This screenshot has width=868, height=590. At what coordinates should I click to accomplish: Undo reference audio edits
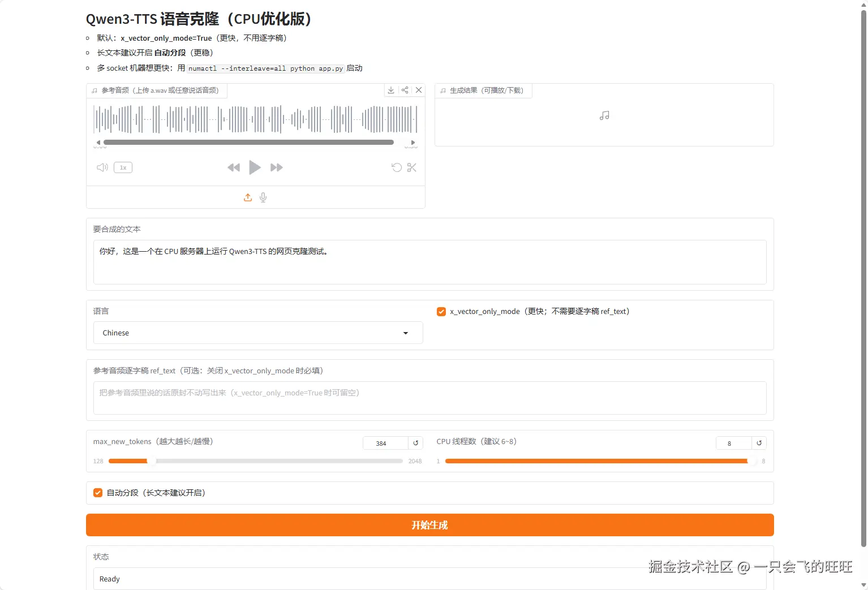coord(397,167)
